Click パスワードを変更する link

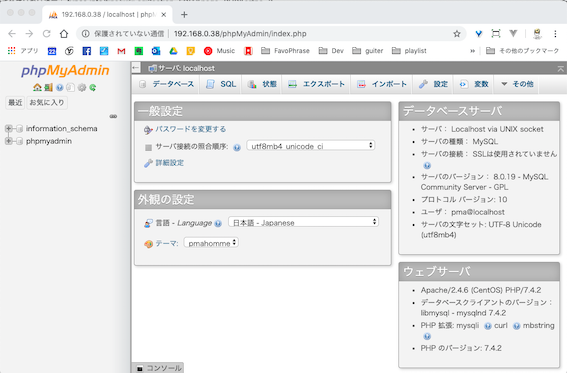191,129
